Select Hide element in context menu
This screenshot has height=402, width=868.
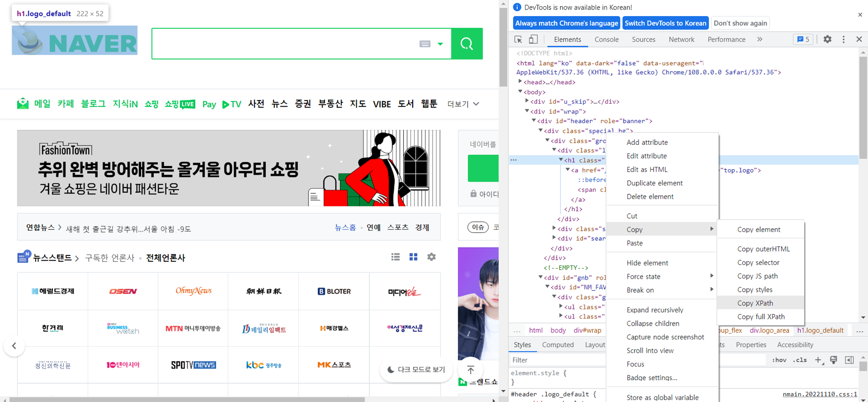[x=662, y=263]
